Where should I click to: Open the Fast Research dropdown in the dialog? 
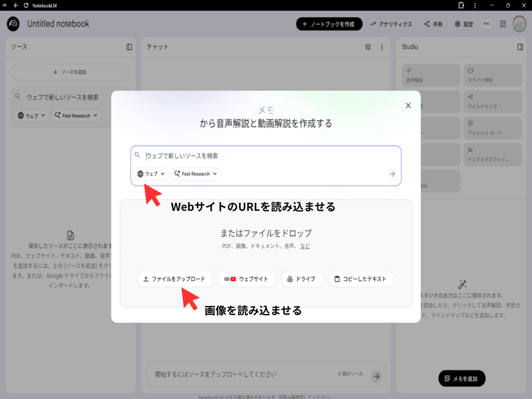coord(196,174)
